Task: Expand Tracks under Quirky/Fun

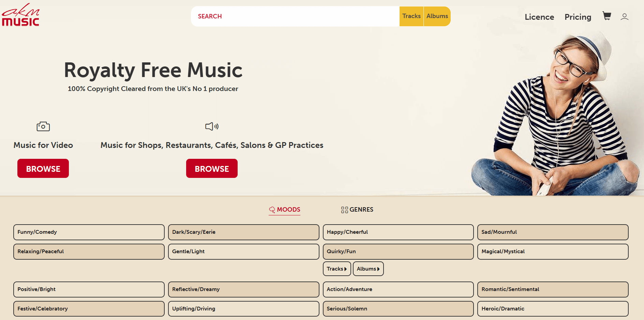Action: click(336, 269)
